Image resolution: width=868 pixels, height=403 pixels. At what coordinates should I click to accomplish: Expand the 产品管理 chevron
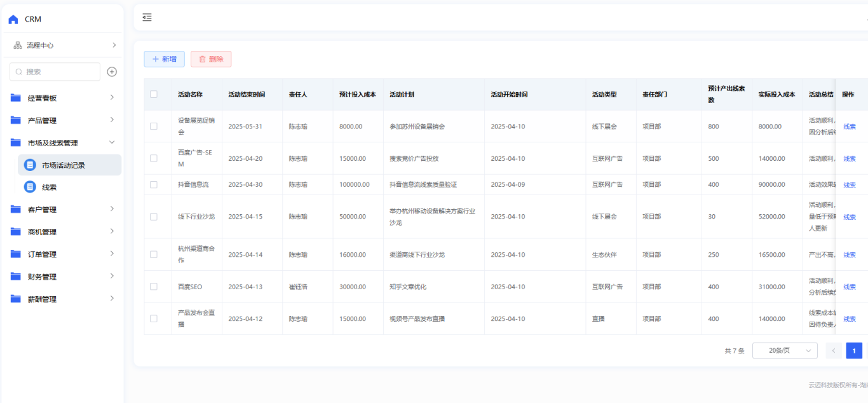click(112, 120)
